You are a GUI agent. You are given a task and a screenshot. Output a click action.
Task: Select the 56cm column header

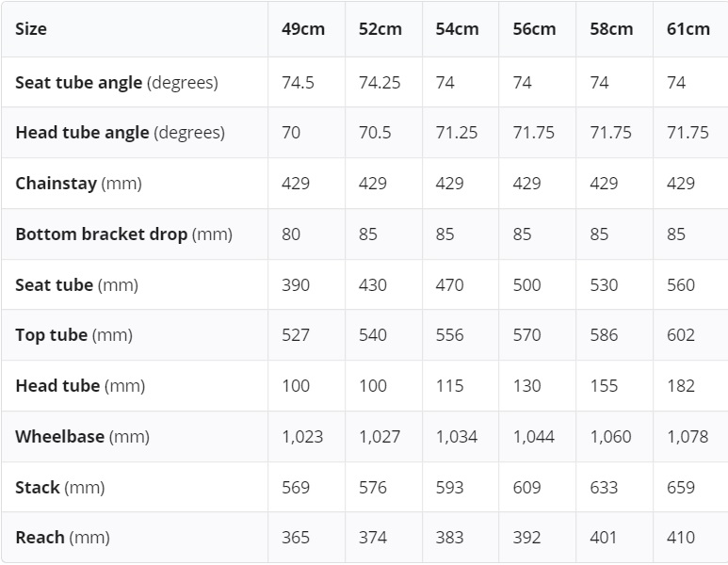coord(534,29)
